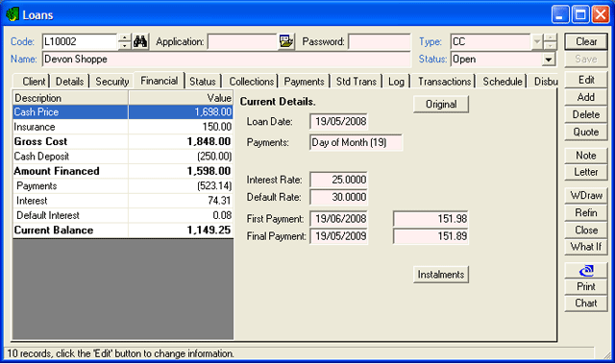Click the Type spinner down arrow
The image size is (615, 364).
pos(551,46)
